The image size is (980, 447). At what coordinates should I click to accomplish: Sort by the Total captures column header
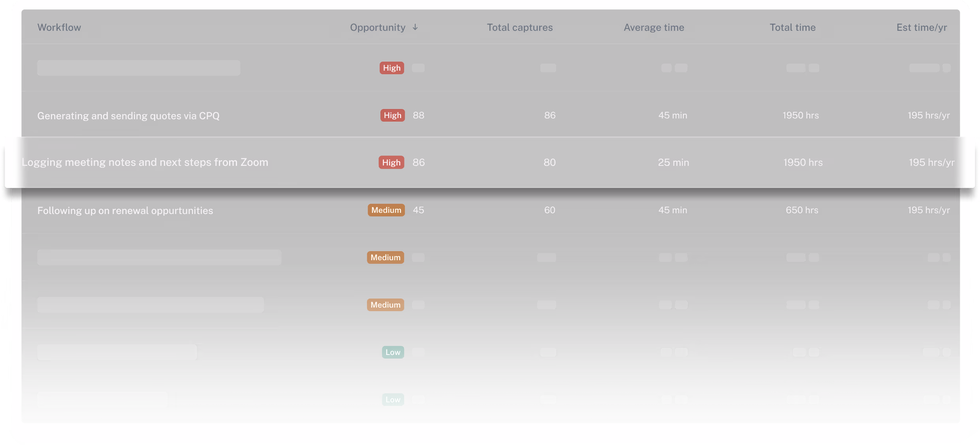point(519,27)
